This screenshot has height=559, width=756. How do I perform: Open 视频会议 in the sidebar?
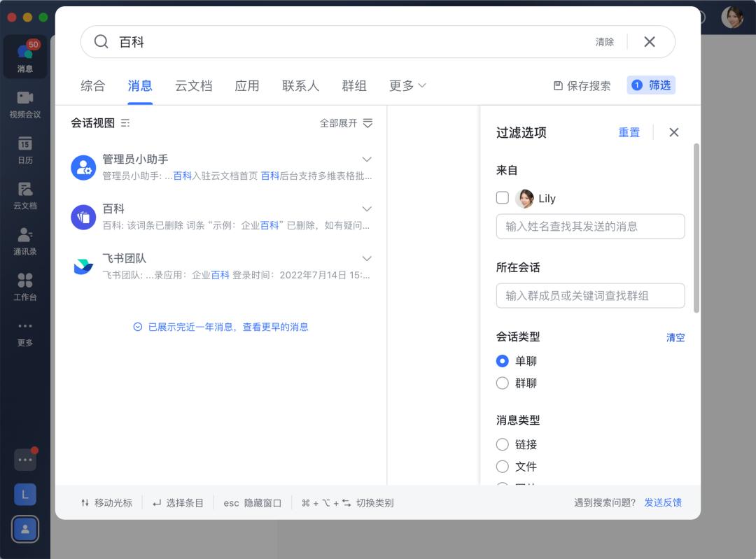tap(25, 104)
